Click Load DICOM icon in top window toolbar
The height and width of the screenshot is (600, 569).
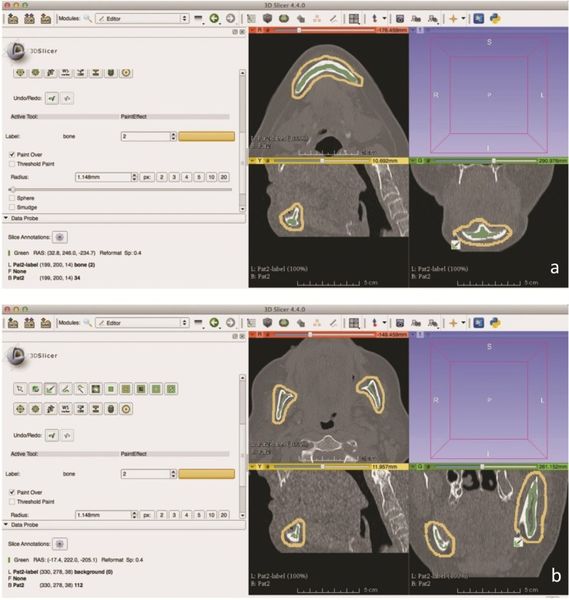click(29, 18)
